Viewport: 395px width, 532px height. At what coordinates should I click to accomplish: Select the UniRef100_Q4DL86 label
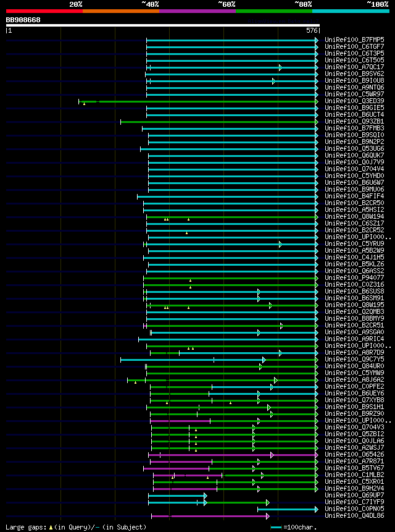pos(354,516)
